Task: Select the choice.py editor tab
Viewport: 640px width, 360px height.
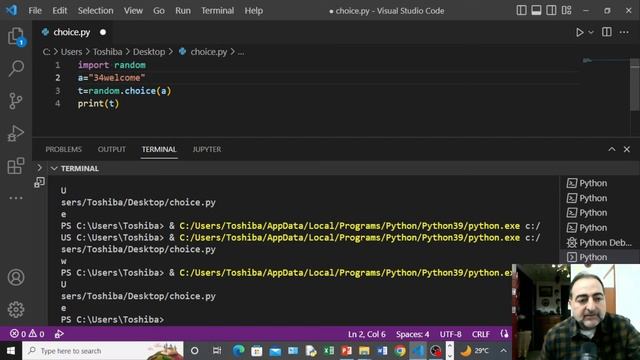Action: [x=72, y=32]
